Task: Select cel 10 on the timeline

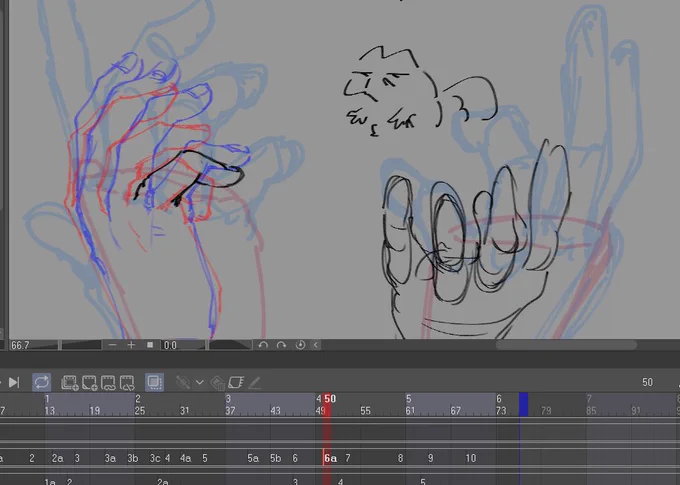Action: tap(471, 458)
